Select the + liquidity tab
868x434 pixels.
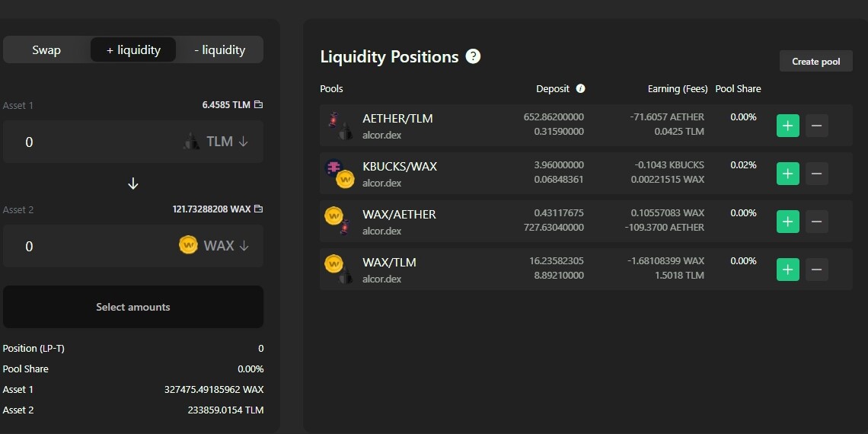133,49
